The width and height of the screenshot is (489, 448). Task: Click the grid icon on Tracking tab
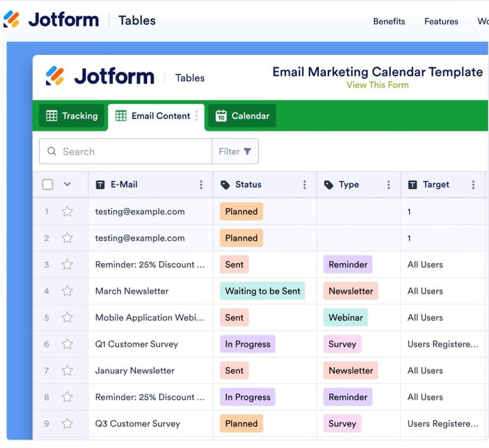point(52,116)
